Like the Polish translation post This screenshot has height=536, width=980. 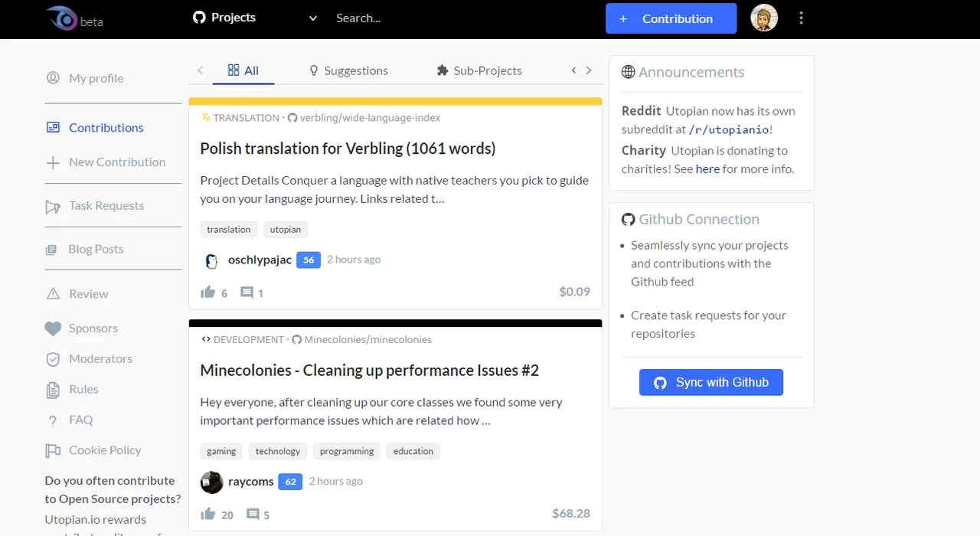[207, 293]
